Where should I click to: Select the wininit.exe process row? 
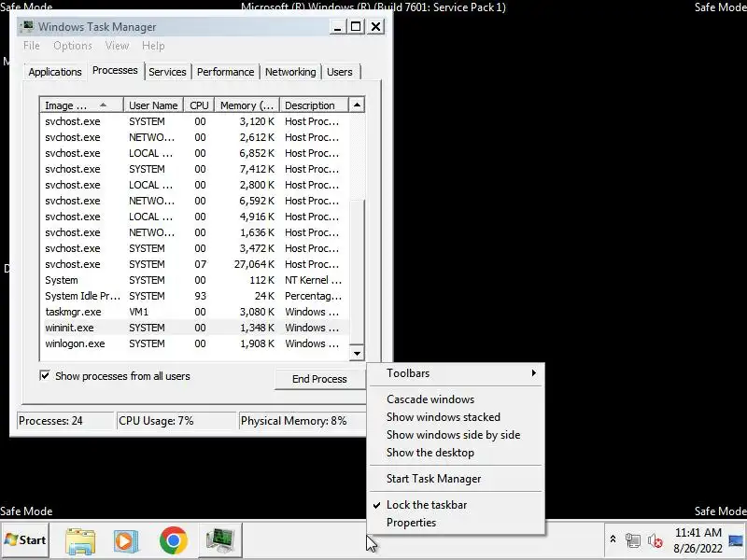[194, 328]
